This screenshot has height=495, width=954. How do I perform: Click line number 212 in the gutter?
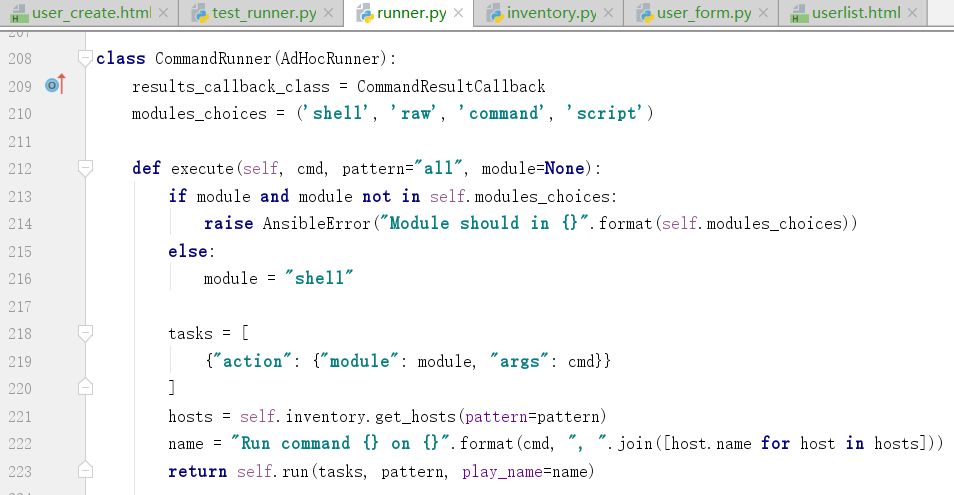click(20, 168)
